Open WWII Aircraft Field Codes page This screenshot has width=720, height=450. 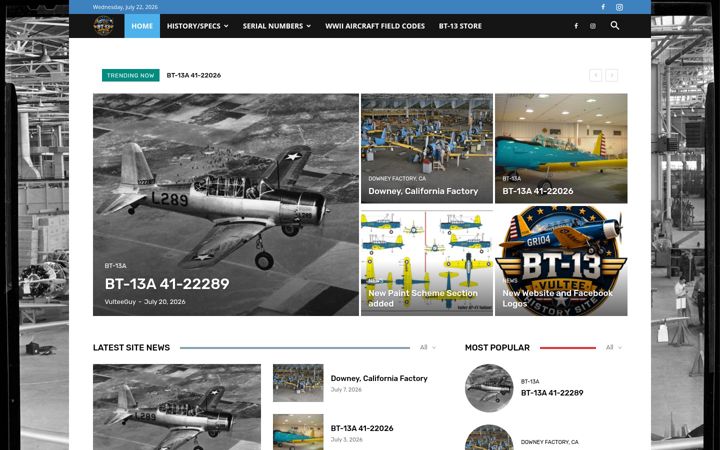pos(375,26)
